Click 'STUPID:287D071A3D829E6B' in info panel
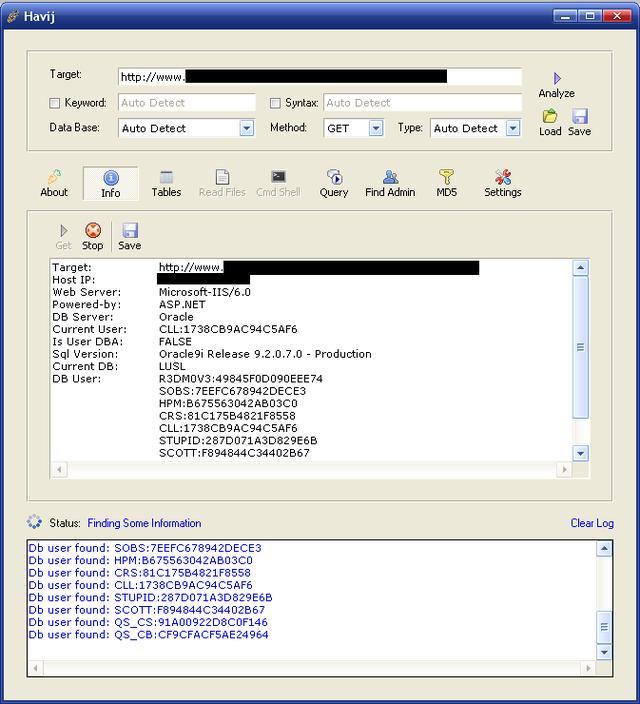Viewport: 640px width, 704px height. click(x=238, y=440)
